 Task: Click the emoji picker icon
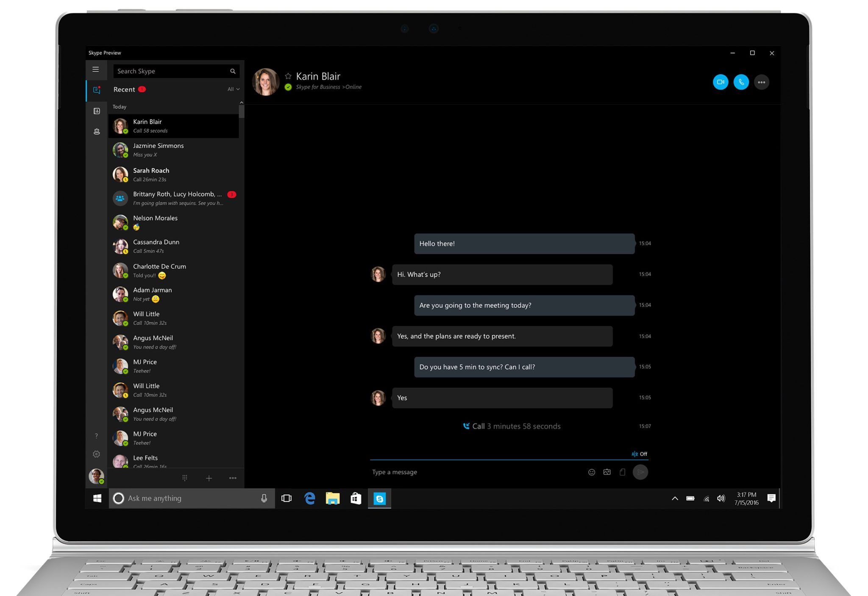pos(592,471)
